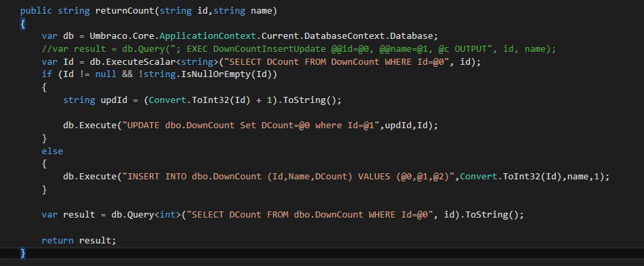This screenshot has width=644, height=266.
Task: Click the opening brace below the method signature
Action: point(23,24)
